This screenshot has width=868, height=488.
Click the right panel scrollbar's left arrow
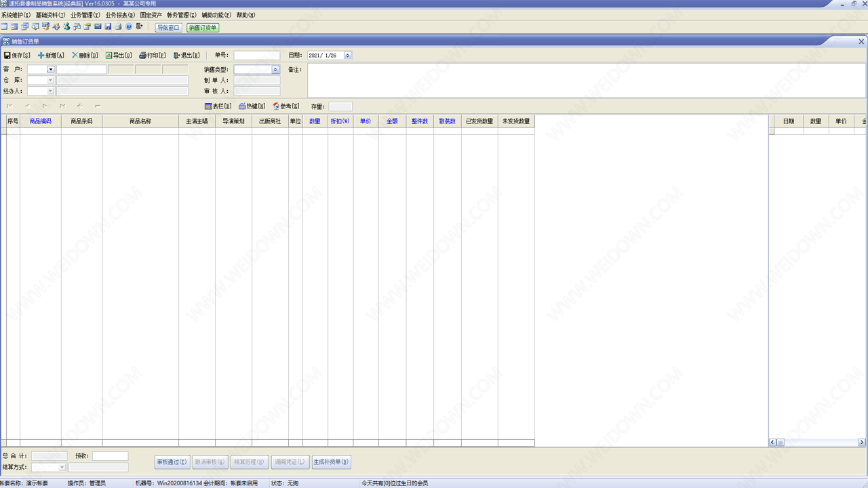[x=772, y=443]
